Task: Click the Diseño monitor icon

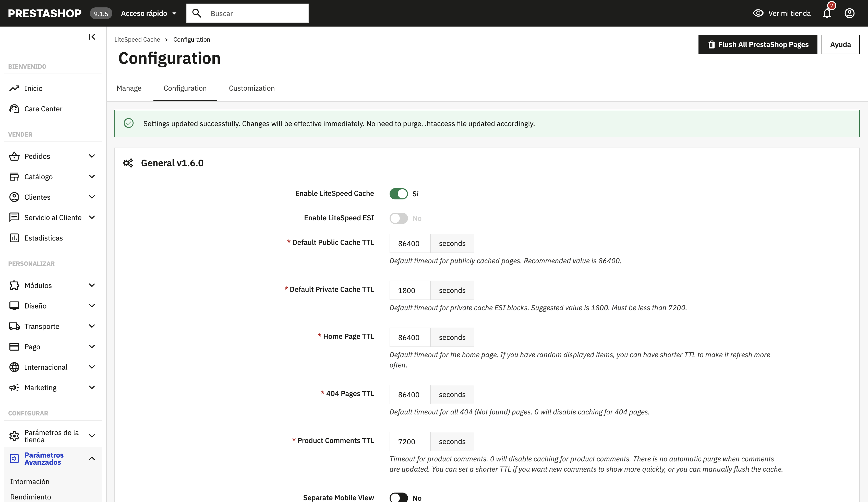Action: tap(14, 306)
